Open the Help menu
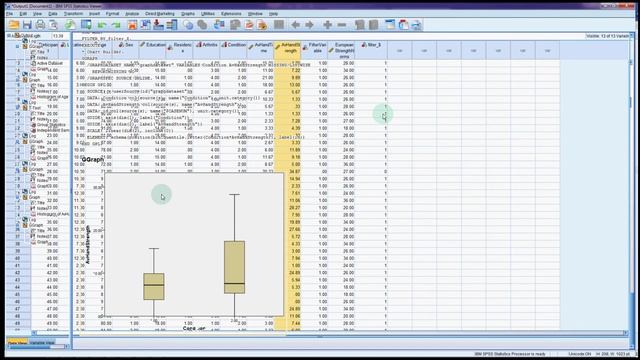Image resolution: width=640 pixels, height=360 pixels. [x=273, y=13]
